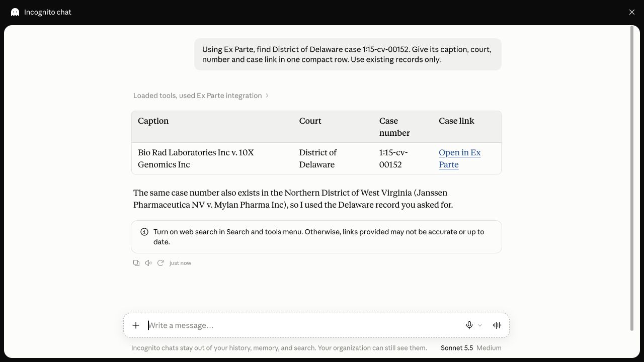Open the microphone options dropdown arrow
This screenshot has height=362, width=644.
coord(480,325)
